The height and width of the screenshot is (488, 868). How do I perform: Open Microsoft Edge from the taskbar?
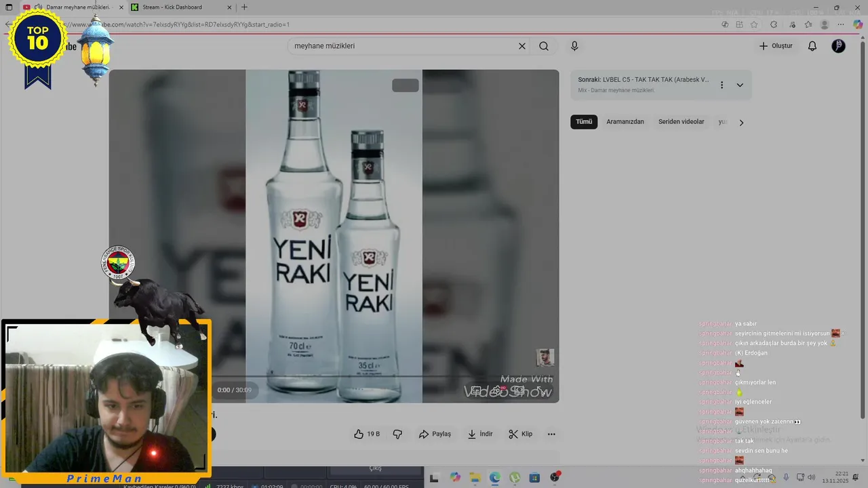click(x=495, y=478)
